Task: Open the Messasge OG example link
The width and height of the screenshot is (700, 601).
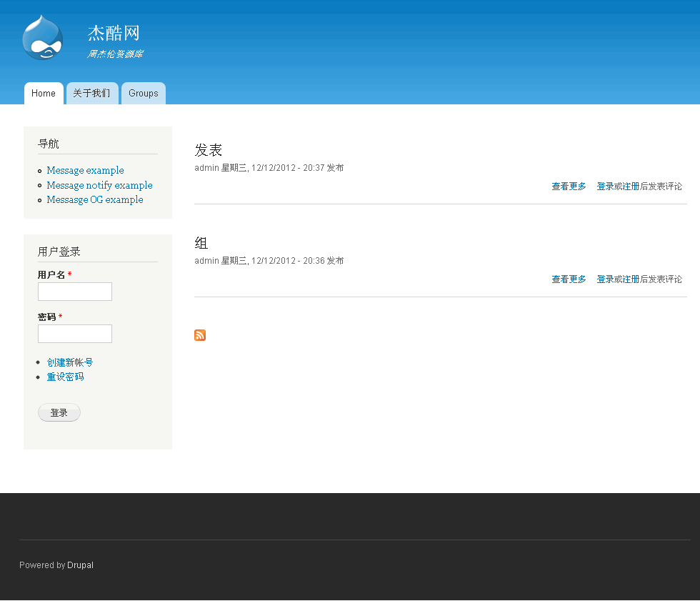Action: 95,199
